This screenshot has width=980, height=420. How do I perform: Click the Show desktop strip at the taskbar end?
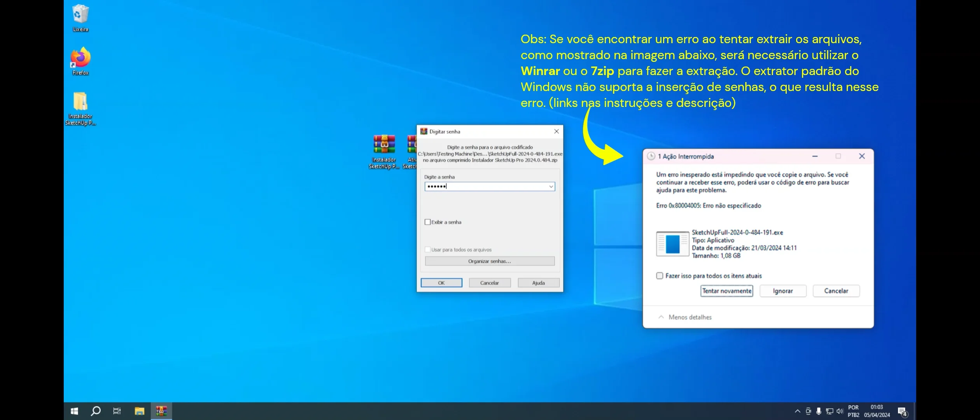(x=914, y=411)
